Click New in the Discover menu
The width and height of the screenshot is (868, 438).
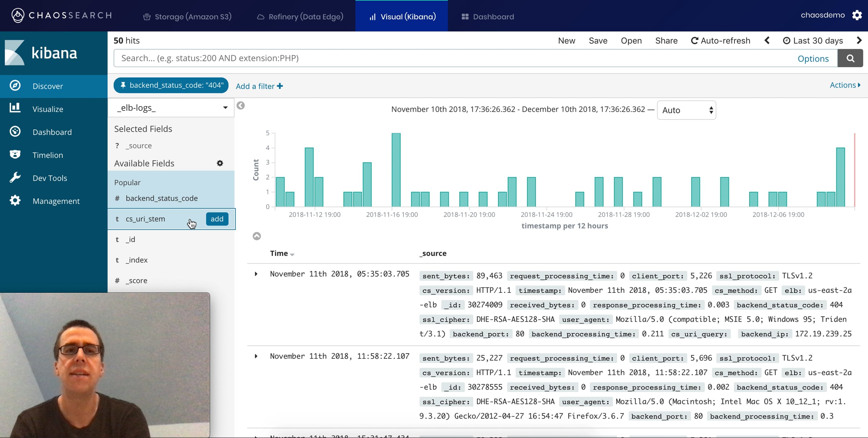[x=567, y=41]
